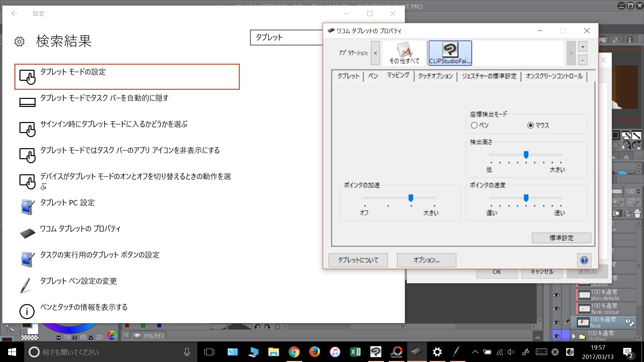The image size is (644, 362).
Task: Select the CLIP Studio Paint application icon
Action: click(450, 53)
